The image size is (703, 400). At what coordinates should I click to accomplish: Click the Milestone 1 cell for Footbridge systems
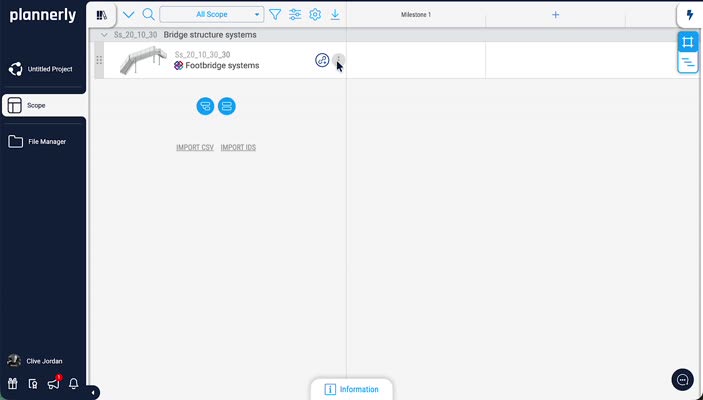[x=416, y=60]
